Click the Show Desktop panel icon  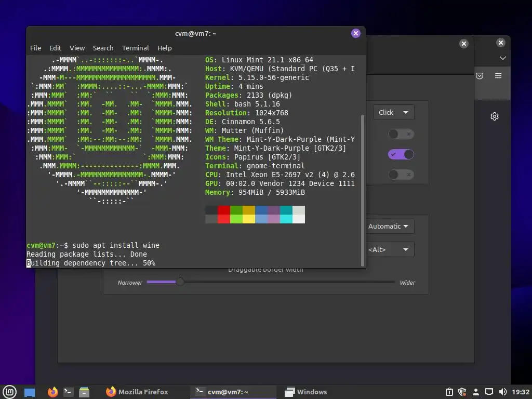(30, 392)
